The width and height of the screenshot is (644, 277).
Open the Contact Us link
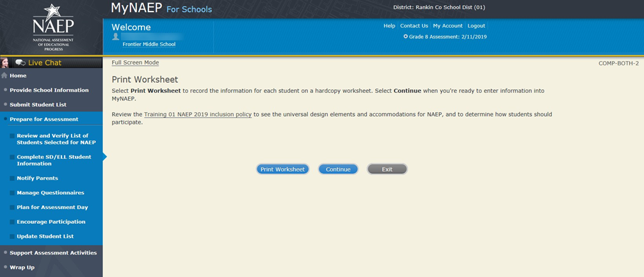pos(414,26)
